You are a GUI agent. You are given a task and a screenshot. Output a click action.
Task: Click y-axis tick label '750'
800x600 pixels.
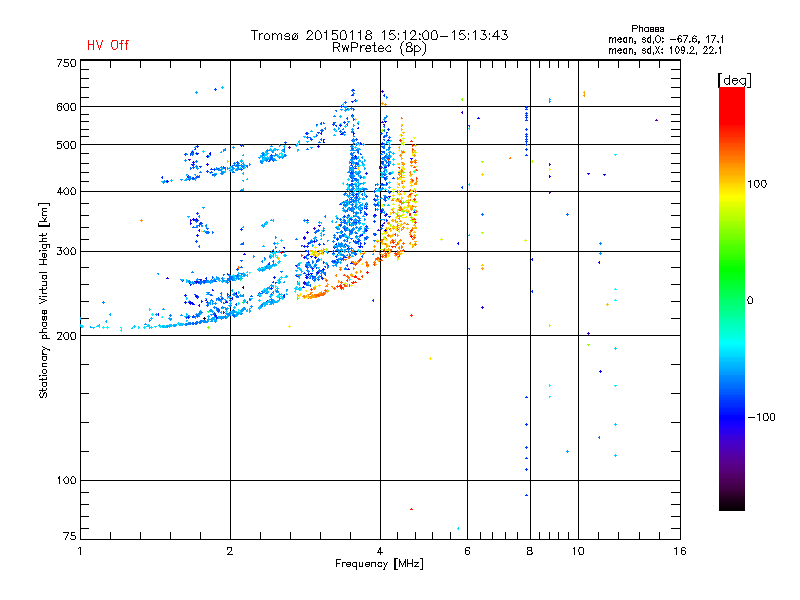click(x=66, y=63)
